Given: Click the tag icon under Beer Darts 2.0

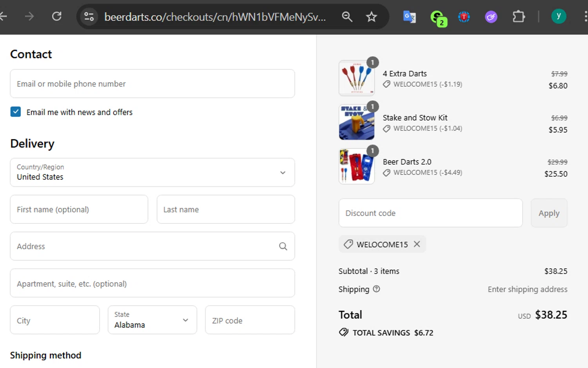Looking at the screenshot, I should click(387, 172).
